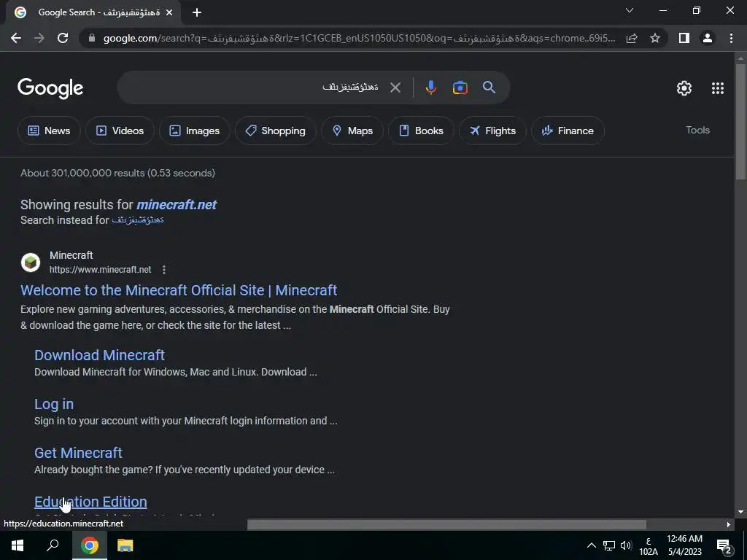
Task: Open the Download Minecraft sitelink
Action: 99,355
